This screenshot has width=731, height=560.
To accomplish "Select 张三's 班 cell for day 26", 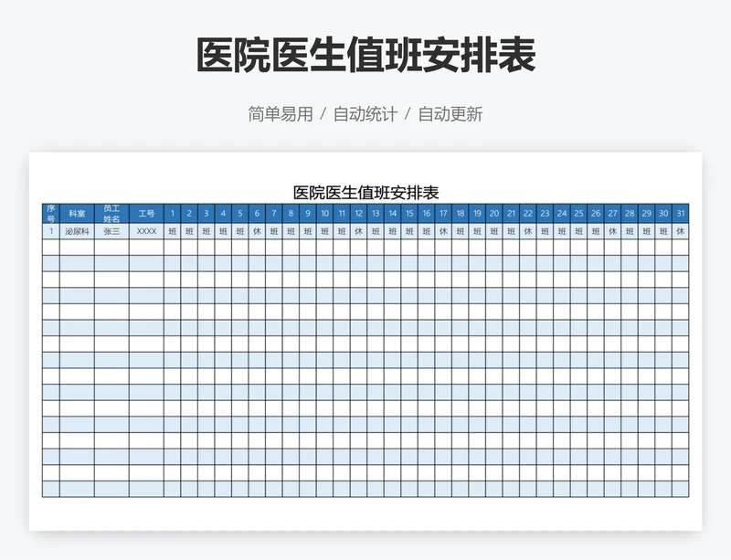I will pos(596,231).
